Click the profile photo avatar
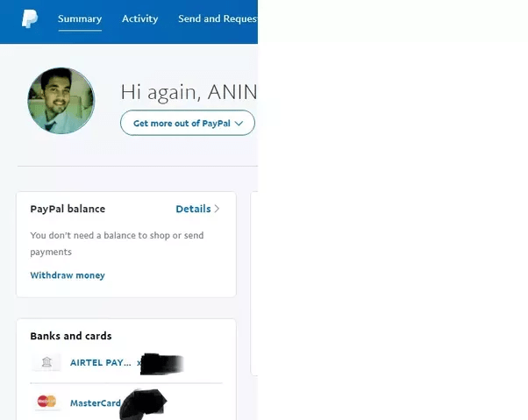Image resolution: width=528 pixels, height=420 pixels. pos(61,101)
